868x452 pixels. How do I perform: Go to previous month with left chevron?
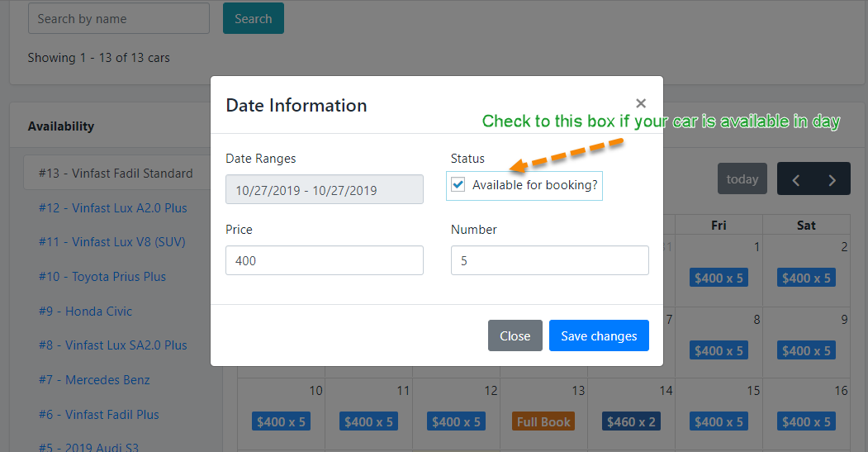click(795, 180)
